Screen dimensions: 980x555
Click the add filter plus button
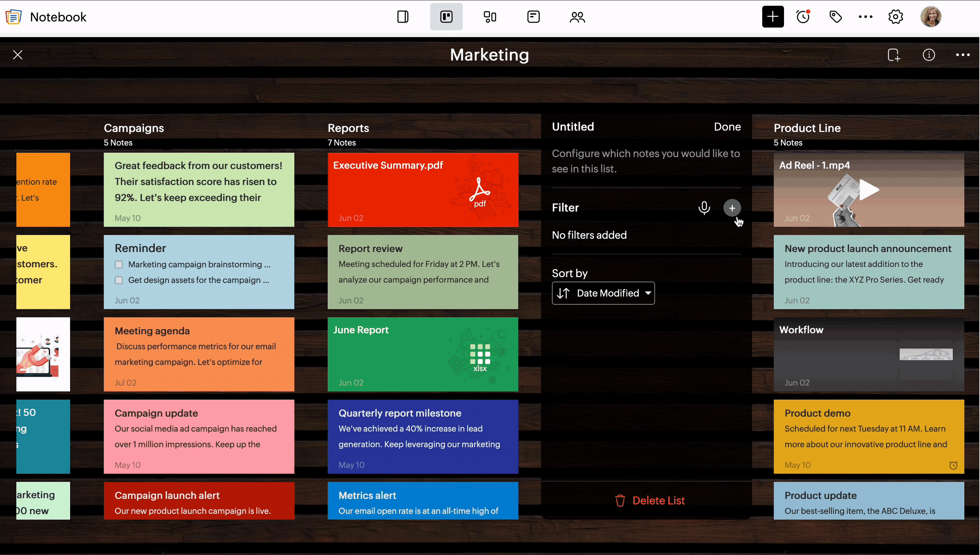point(732,208)
